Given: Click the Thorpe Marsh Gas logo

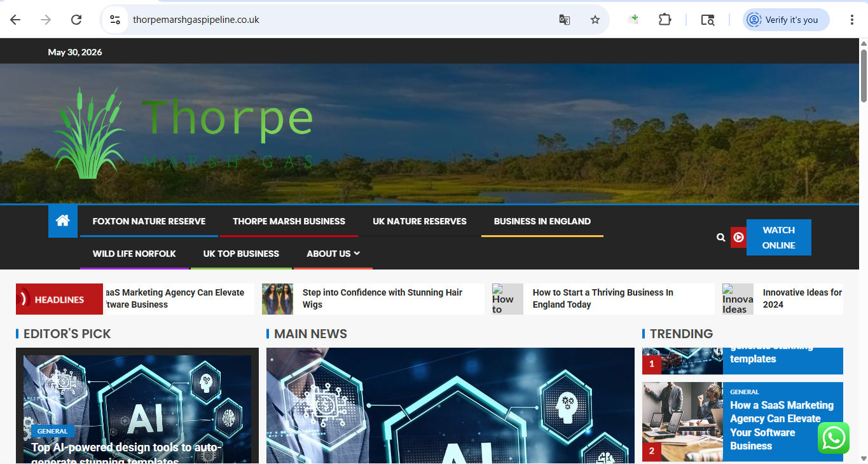Looking at the screenshot, I should tap(184, 133).
